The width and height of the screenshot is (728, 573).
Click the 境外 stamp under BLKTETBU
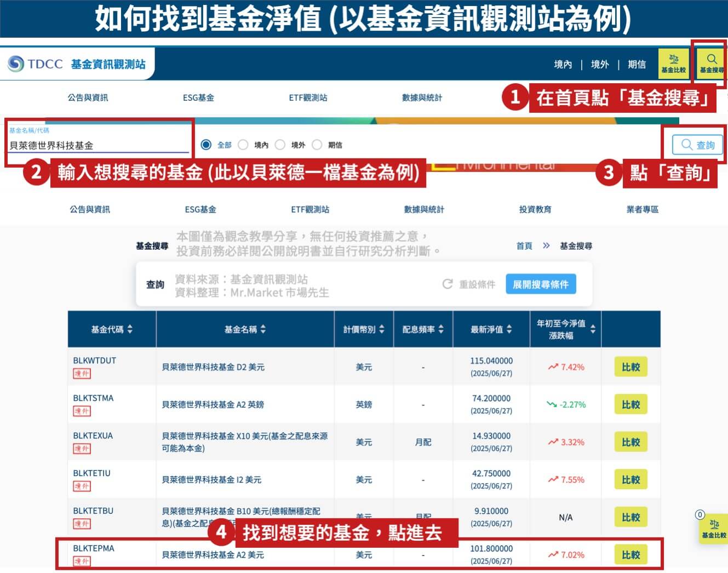coord(82,524)
